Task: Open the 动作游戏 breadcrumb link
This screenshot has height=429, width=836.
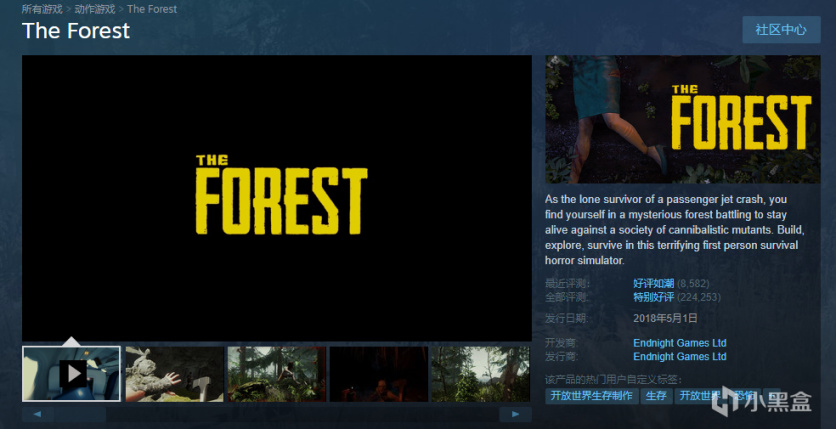Action: click(x=95, y=9)
